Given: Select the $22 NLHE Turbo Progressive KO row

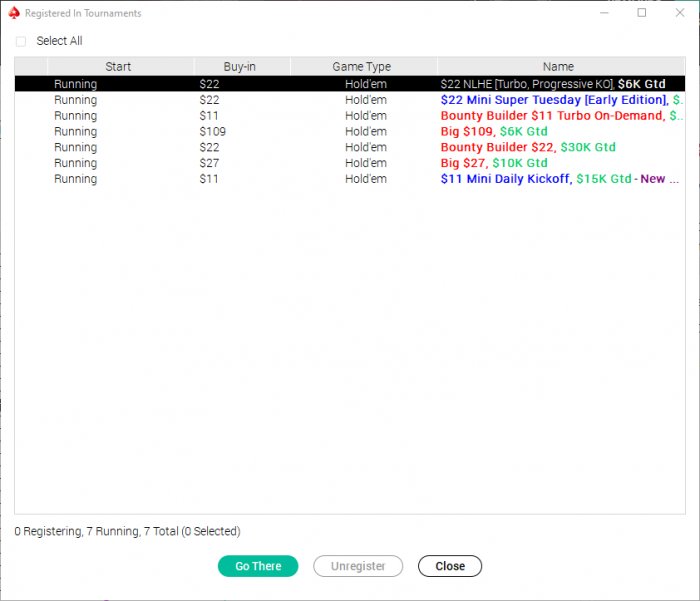Looking at the screenshot, I should [350, 84].
